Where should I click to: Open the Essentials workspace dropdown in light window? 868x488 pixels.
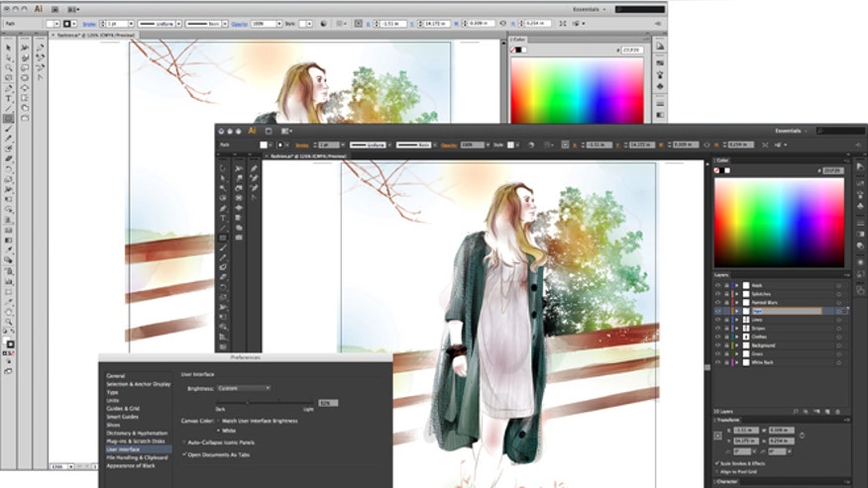coord(589,10)
